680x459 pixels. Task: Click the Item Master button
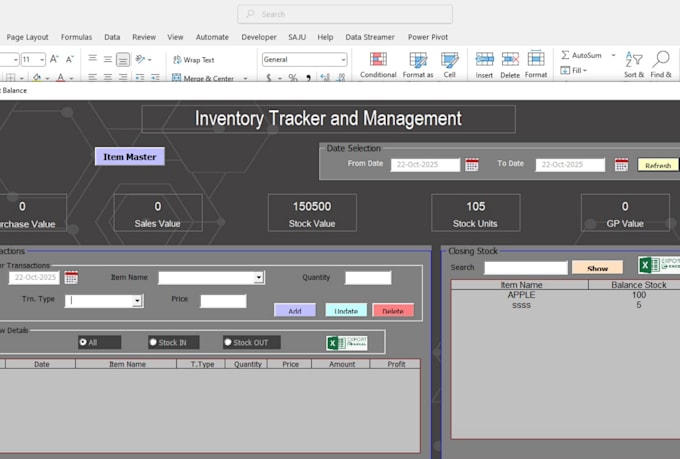point(130,157)
